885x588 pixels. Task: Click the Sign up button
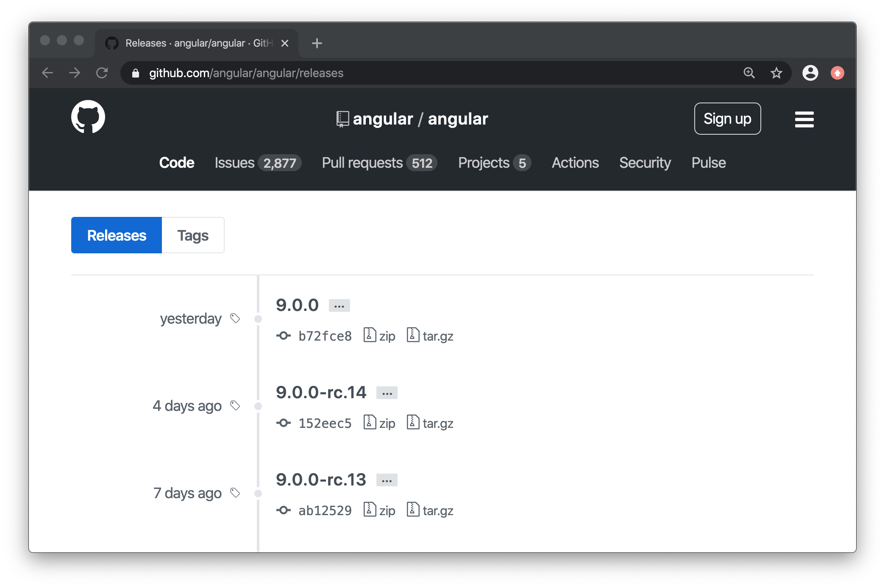pyautogui.click(x=728, y=119)
